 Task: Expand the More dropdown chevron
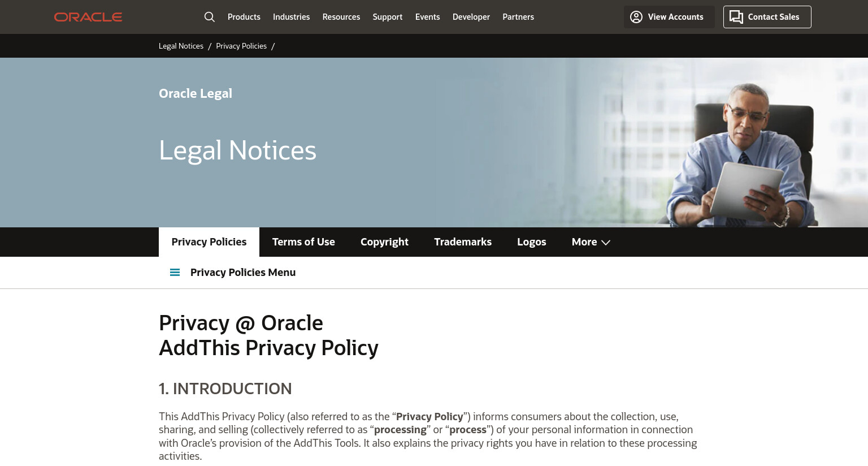[606, 243]
